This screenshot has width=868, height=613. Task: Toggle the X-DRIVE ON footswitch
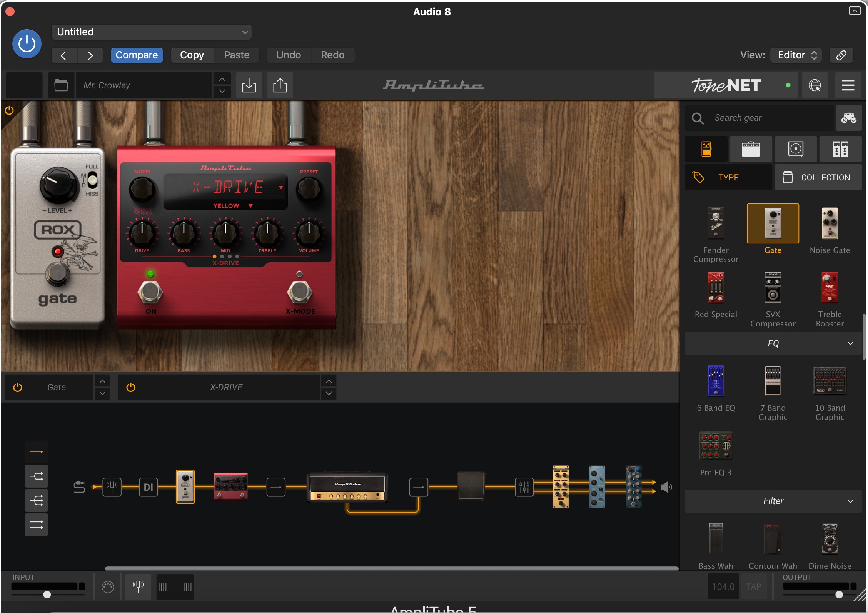(150, 292)
